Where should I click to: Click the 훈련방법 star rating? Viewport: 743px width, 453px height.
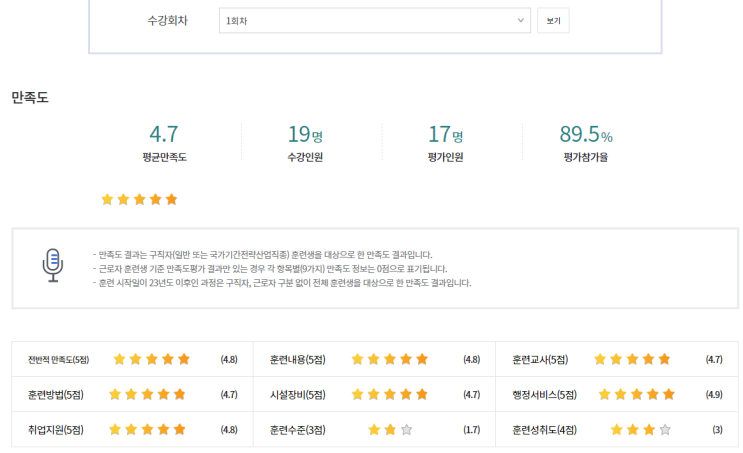pyautogui.click(x=148, y=394)
